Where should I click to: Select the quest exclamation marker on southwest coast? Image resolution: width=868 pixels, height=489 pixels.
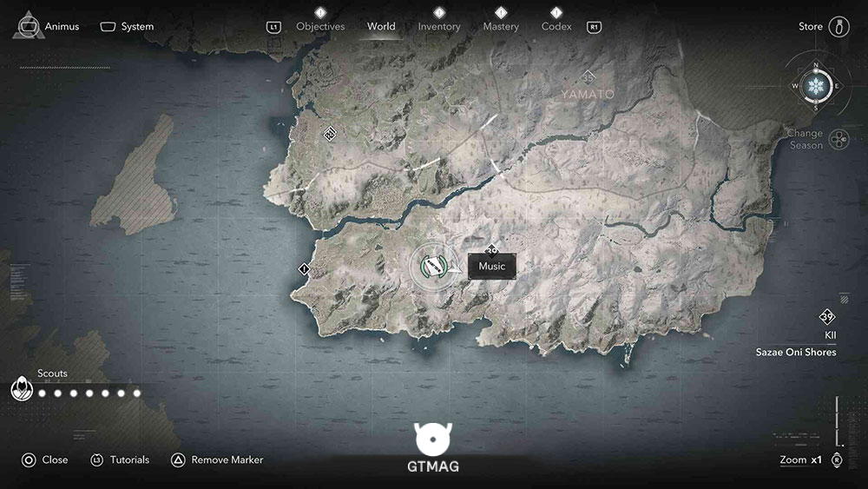[304, 269]
